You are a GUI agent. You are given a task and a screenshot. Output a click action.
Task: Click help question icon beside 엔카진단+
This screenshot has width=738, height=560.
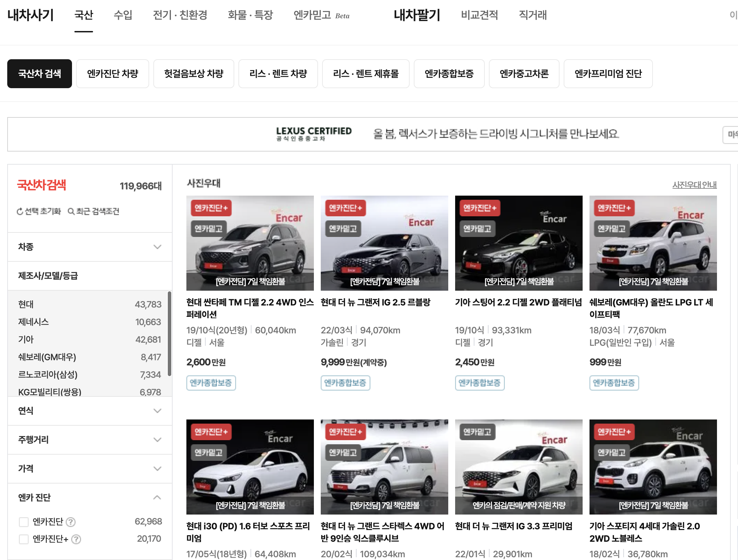pyautogui.click(x=76, y=539)
